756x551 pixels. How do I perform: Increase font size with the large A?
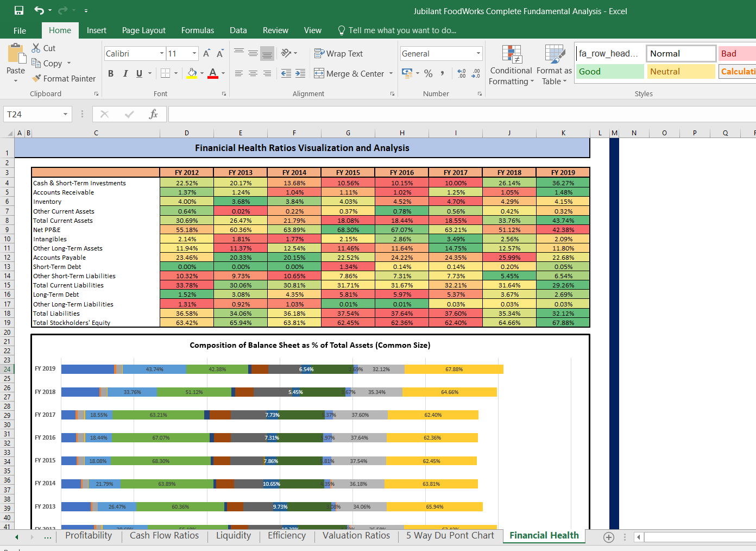click(206, 53)
